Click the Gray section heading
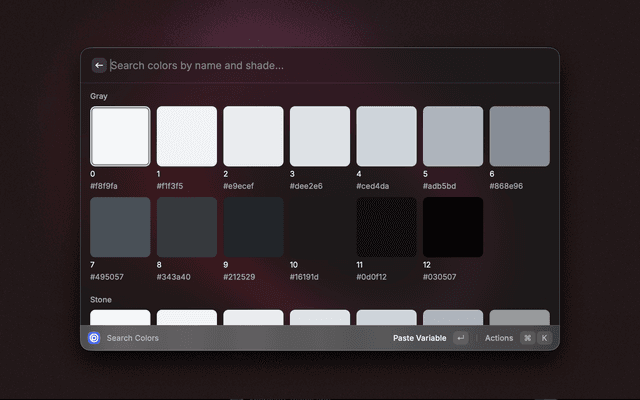Screen dimensions: 640x400 [99, 96]
